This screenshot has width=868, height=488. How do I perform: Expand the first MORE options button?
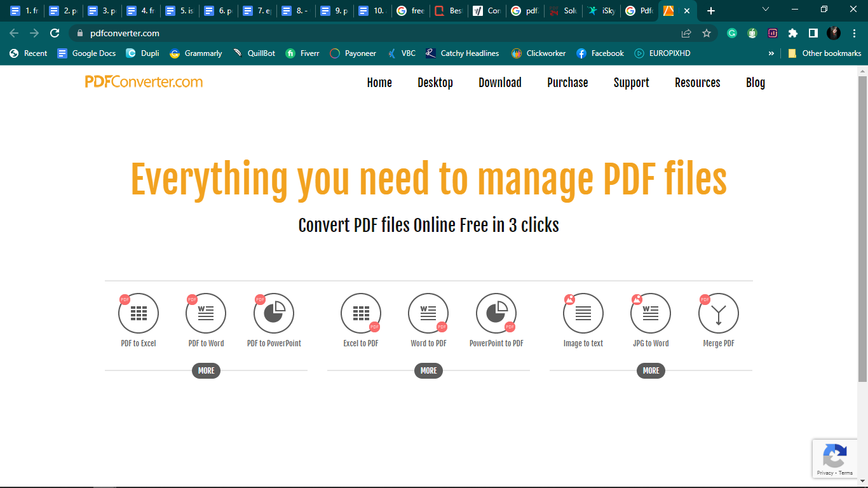coord(206,370)
